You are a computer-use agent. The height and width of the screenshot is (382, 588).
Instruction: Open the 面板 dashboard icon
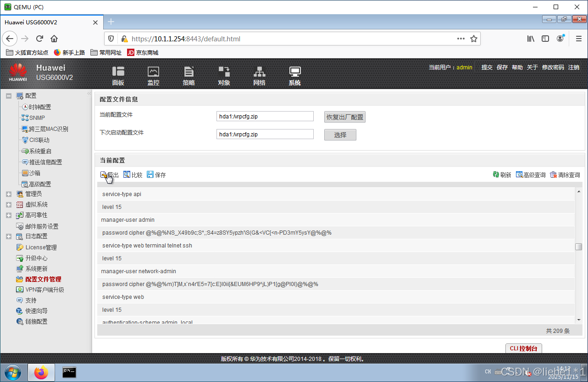tap(118, 76)
